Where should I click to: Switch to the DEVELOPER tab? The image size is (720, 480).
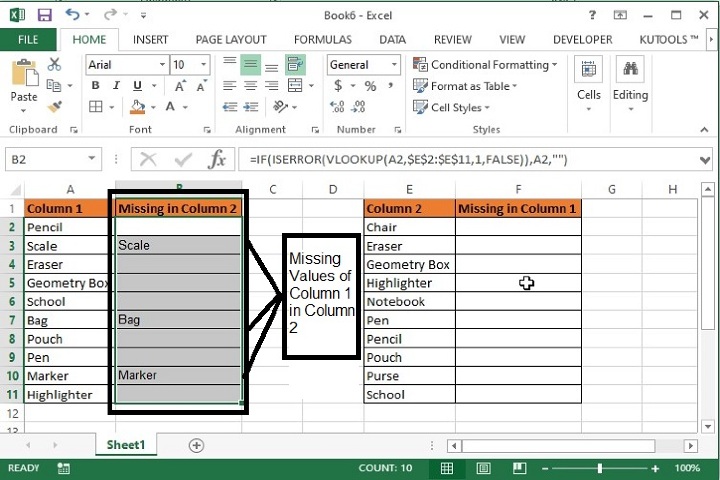583,40
